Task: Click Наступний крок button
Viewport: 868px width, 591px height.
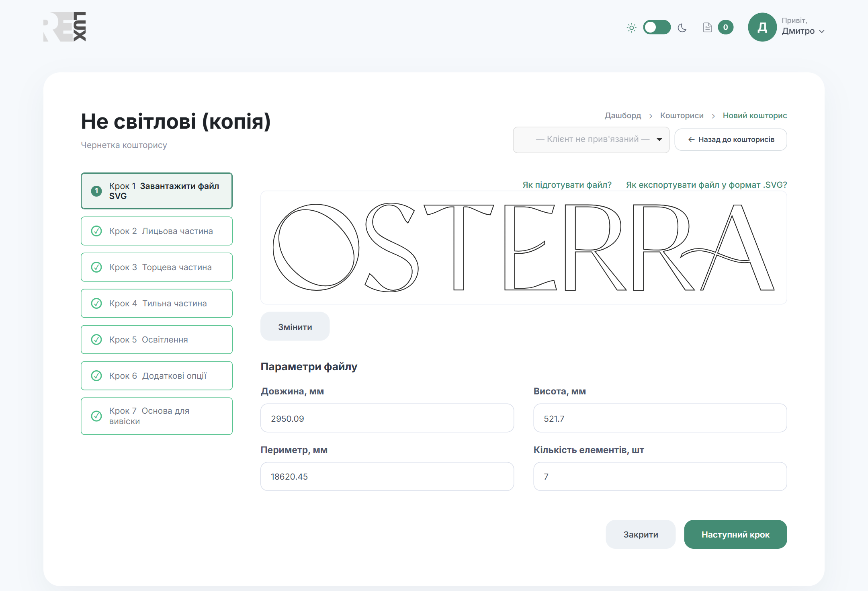Action: 735,534
